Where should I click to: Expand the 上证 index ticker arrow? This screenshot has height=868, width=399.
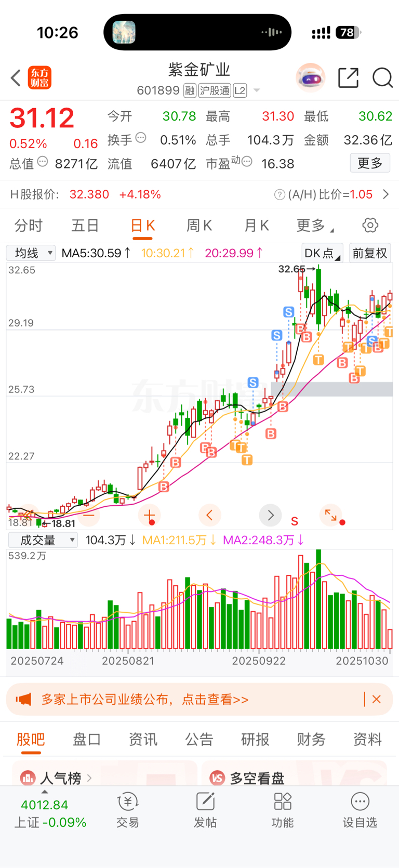tap(45, 792)
